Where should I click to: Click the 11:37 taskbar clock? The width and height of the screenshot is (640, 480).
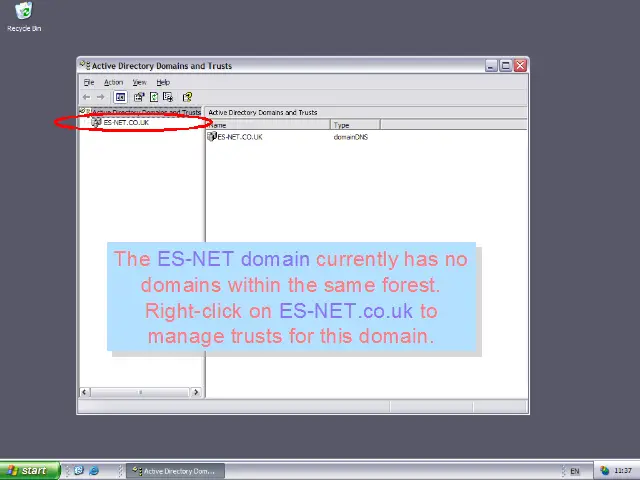(x=623, y=471)
